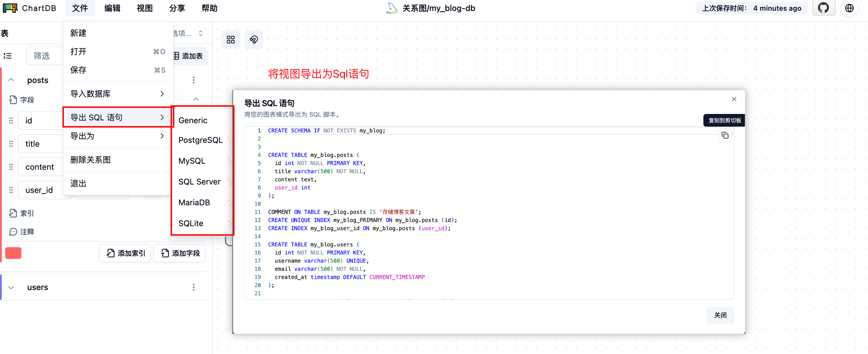Open the posts table options menu

click(x=193, y=80)
